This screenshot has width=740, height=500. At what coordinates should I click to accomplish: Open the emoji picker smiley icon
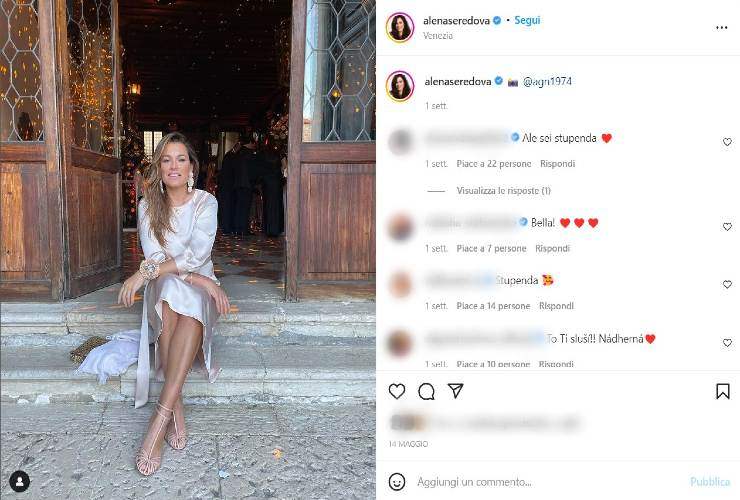pyautogui.click(x=397, y=482)
